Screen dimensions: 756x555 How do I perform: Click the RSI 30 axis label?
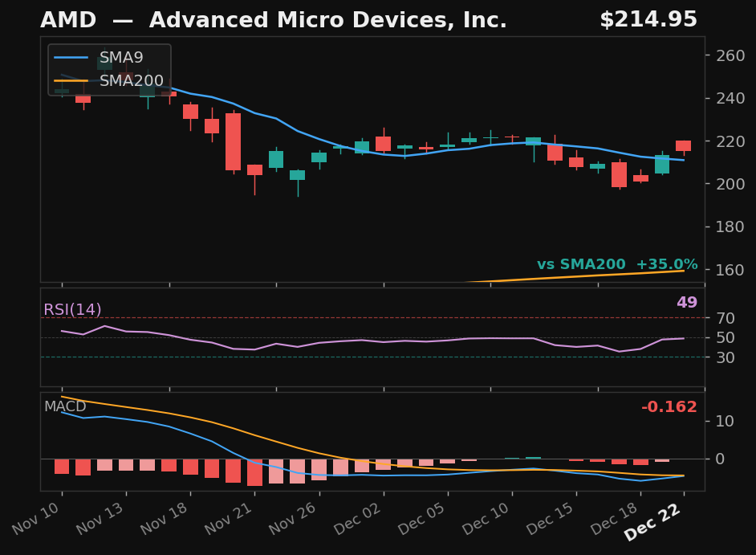click(726, 357)
